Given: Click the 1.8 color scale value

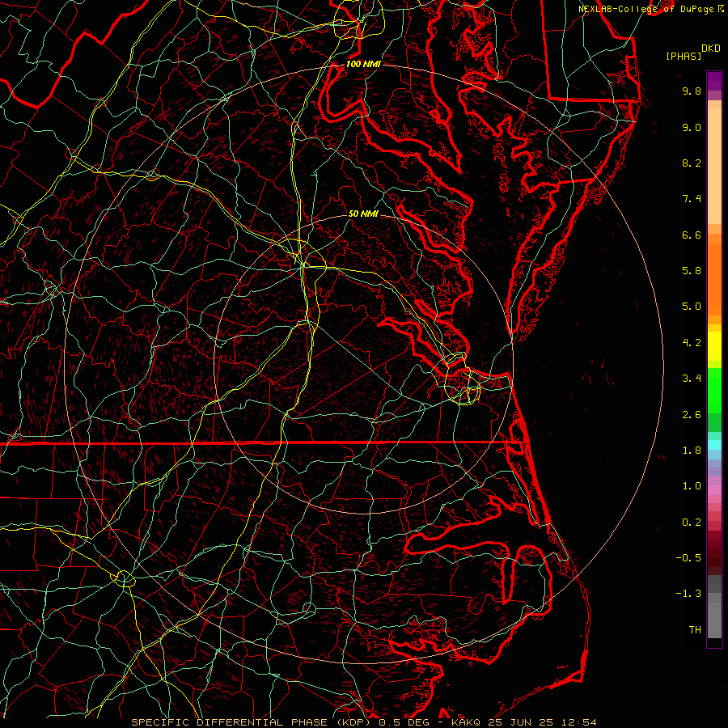Looking at the screenshot, I should point(692,451).
